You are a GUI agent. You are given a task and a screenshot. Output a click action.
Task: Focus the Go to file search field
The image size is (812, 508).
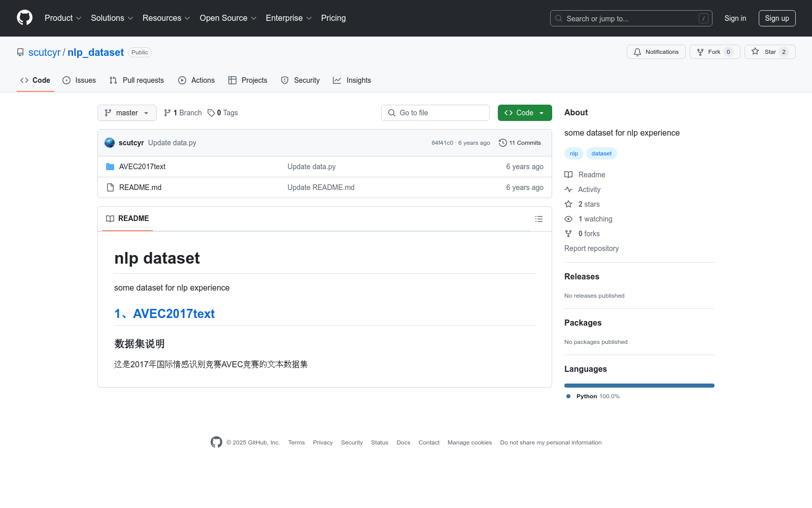tap(435, 113)
